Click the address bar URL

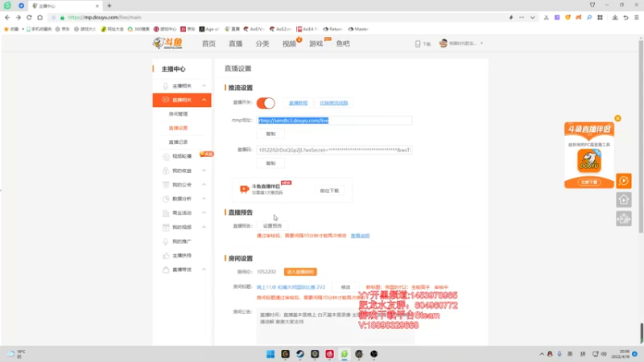pos(105,18)
